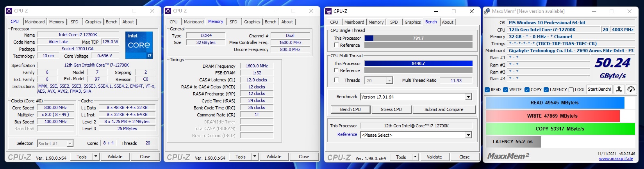
Task: Click the Cores 8 + 4 value
Action: [109, 143]
